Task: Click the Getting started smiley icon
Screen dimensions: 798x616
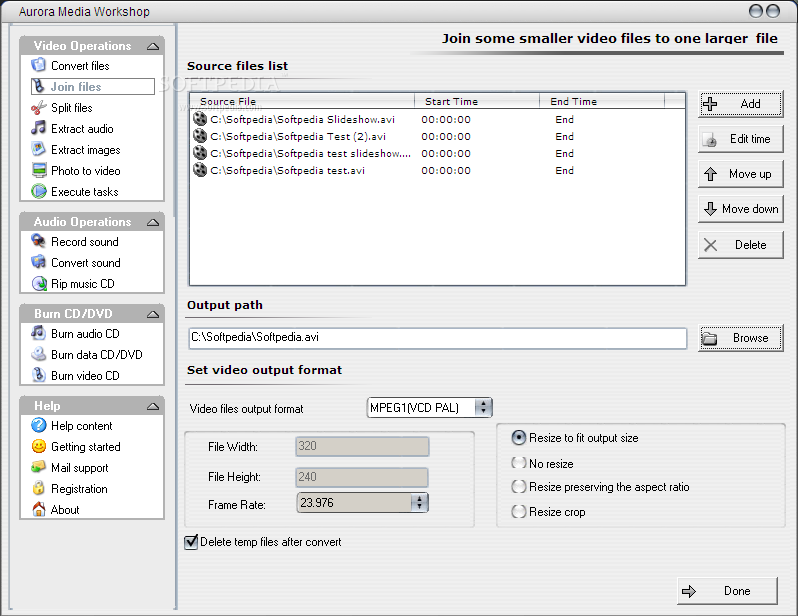Action: pos(39,446)
